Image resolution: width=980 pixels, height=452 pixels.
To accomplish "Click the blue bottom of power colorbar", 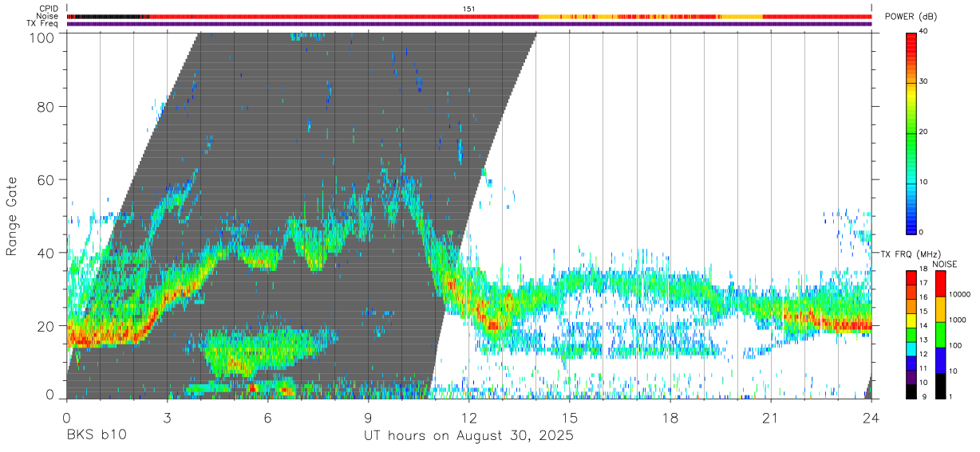I will pos(911,223).
